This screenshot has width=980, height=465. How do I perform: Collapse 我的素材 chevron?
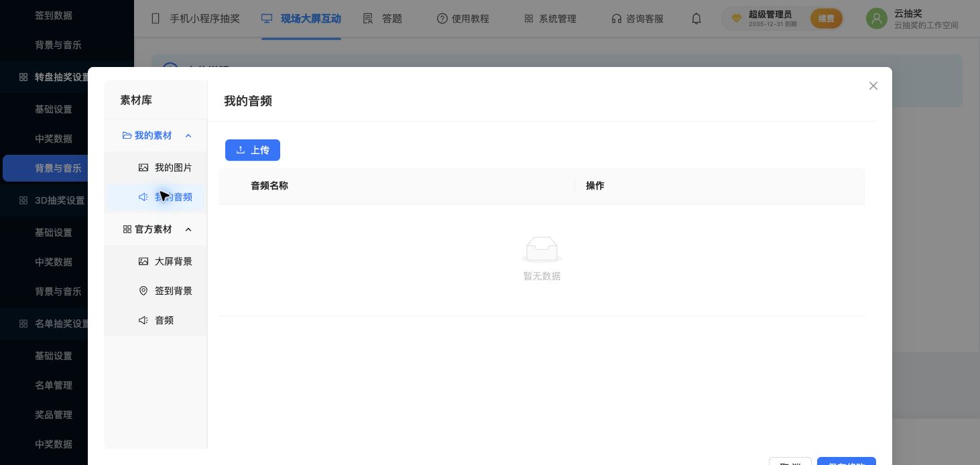tap(188, 135)
